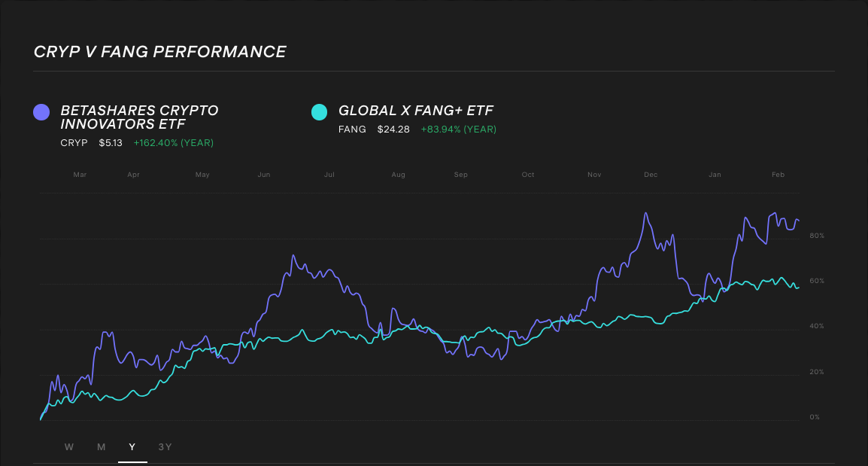Screen dimensions: 868x466
Task: Click the +162.40% (YEAR) change figure
Action: [x=174, y=142]
